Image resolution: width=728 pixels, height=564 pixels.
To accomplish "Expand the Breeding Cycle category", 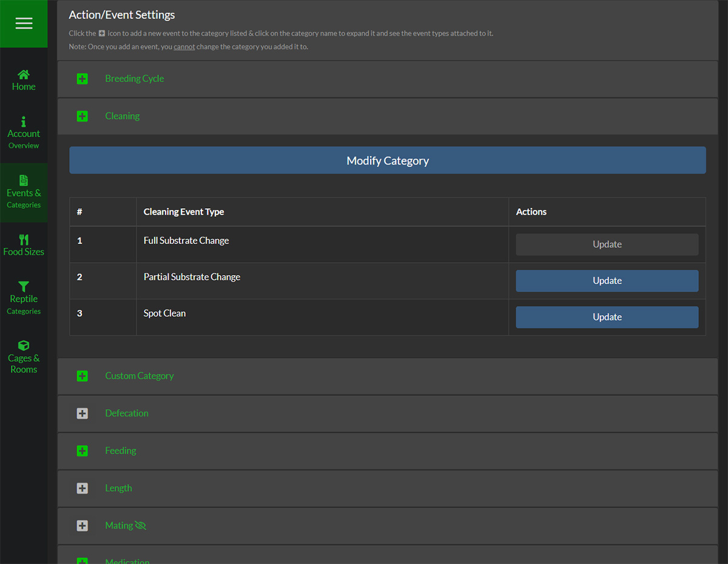I will coord(135,78).
